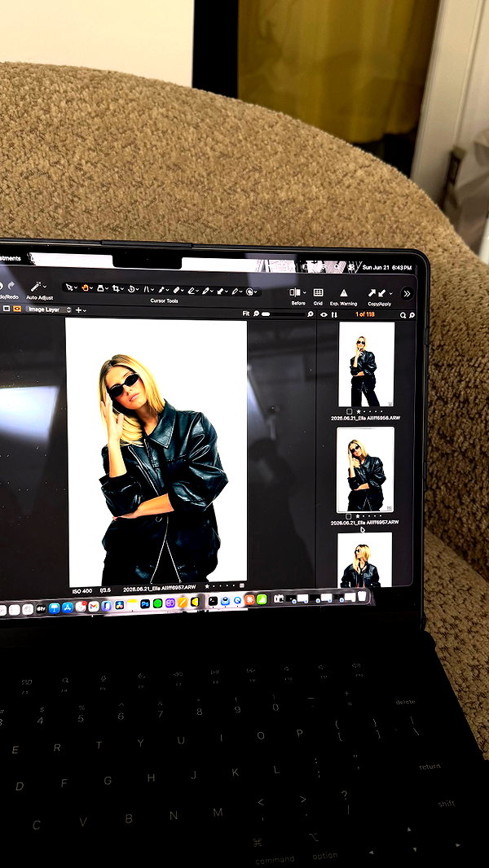Viewport: 489px width, 868px height.
Task: Click the main portrait image in viewer
Action: (x=156, y=452)
